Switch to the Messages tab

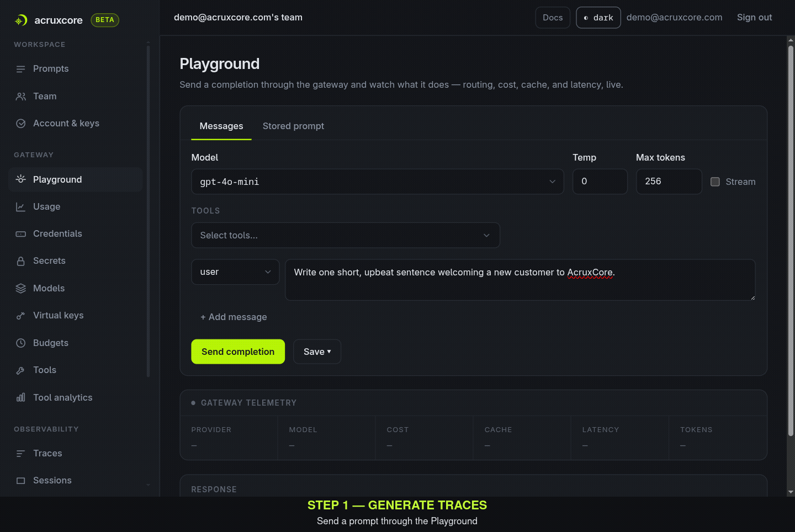tap(221, 126)
